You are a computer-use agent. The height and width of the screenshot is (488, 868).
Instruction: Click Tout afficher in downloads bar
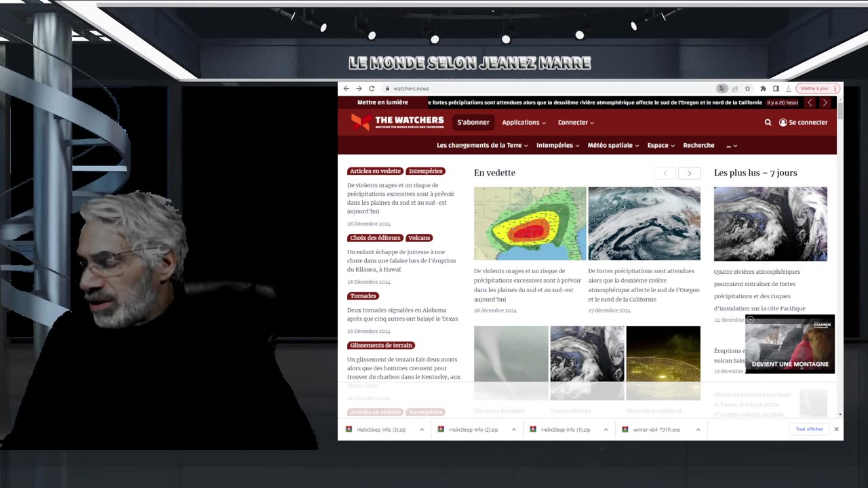[x=809, y=429]
